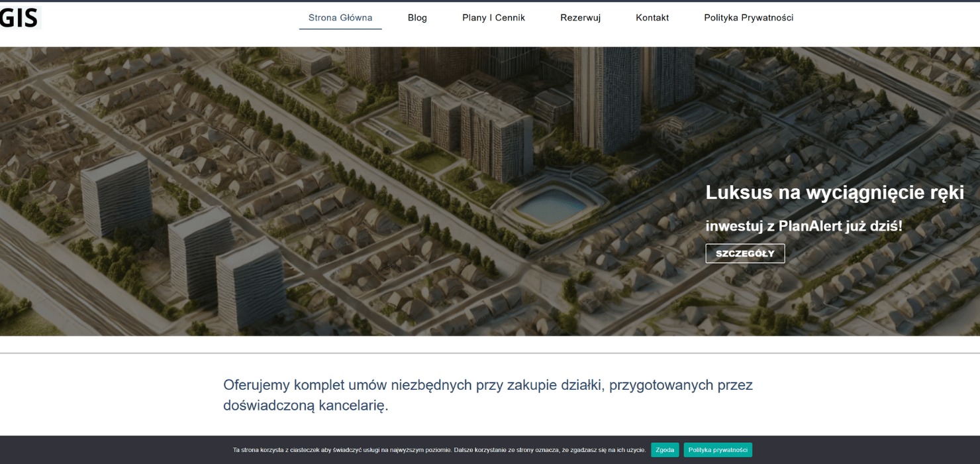
Task: Go to the Blog section
Action: [417, 17]
